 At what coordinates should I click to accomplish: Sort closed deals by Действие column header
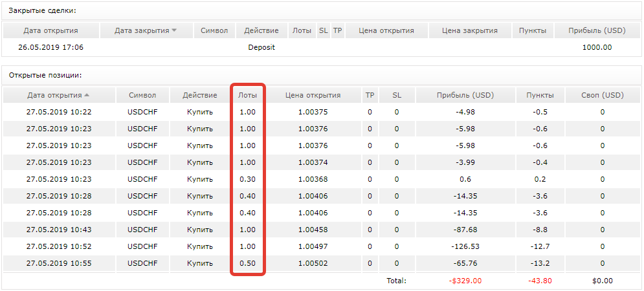click(x=261, y=30)
